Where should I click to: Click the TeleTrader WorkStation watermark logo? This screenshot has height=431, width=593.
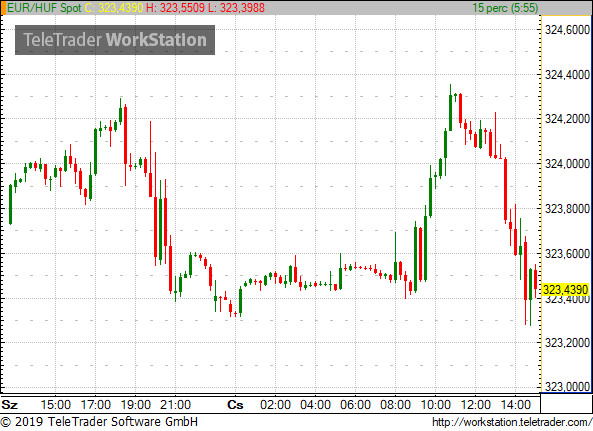point(115,40)
